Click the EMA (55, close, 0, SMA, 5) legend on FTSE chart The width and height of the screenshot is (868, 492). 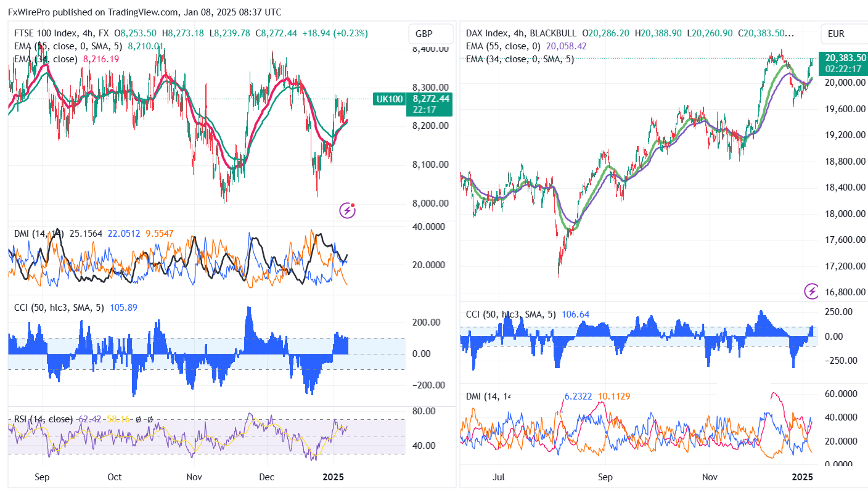(x=68, y=46)
